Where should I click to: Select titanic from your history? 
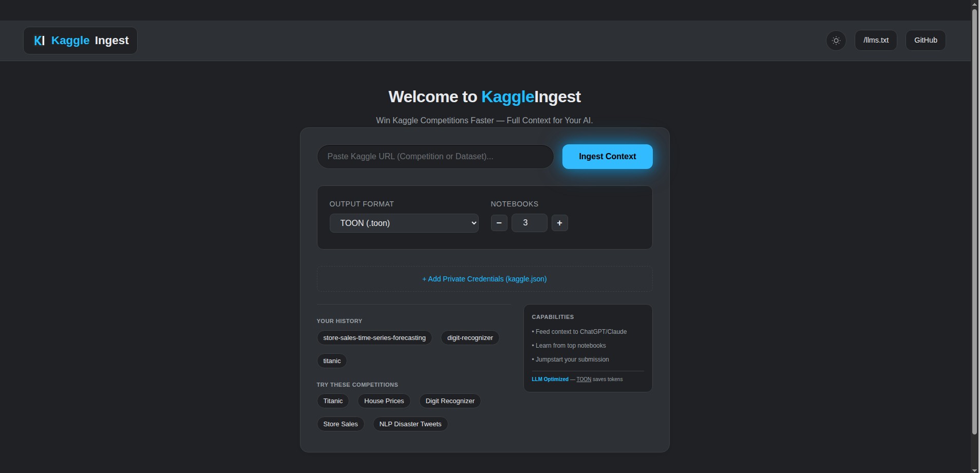(332, 361)
